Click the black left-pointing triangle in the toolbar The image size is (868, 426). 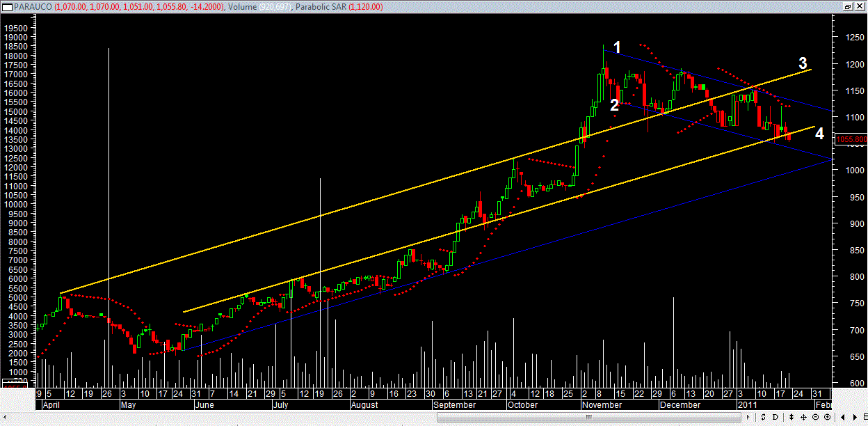coord(843,417)
